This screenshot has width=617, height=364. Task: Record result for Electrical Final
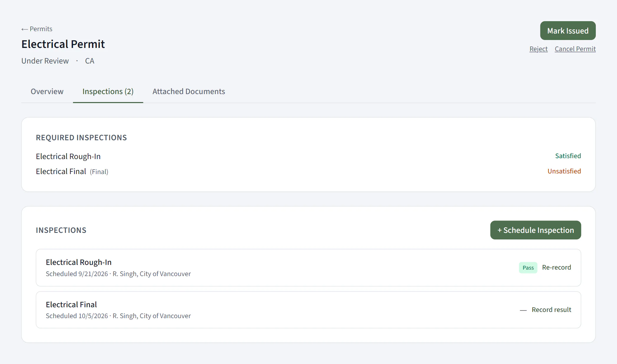(551, 310)
